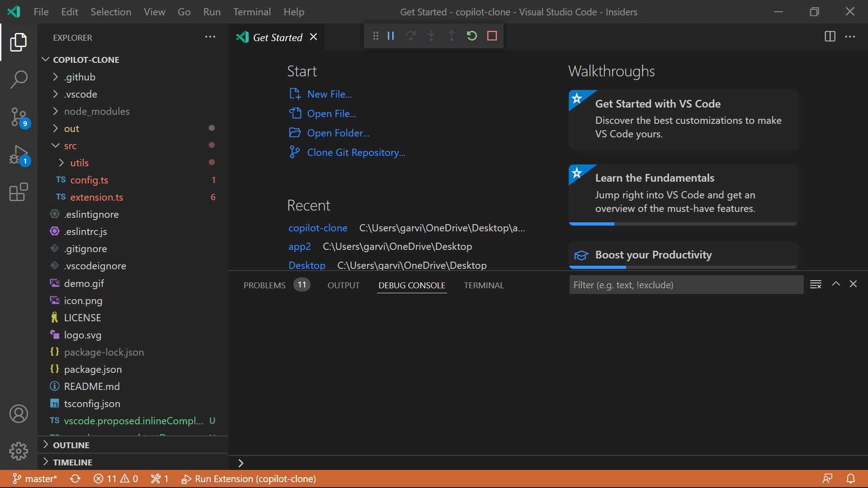Stop debugging with the red square icon
The height and width of the screenshot is (488, 868).
(x=492, y=36)
